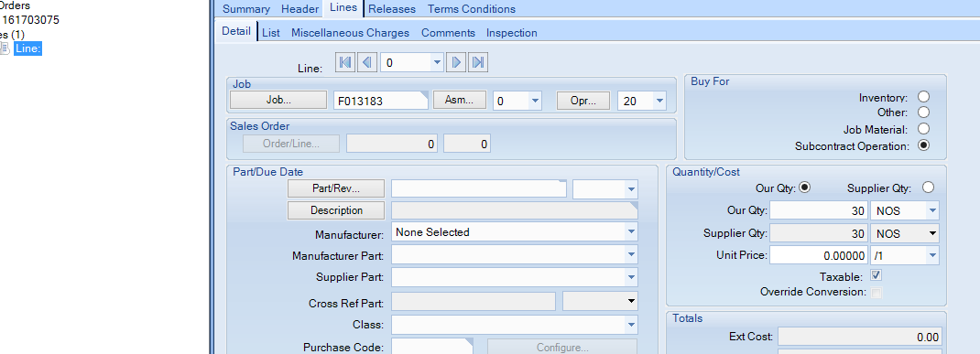980x354 pixels.
Task: Select Inventory buy-for option
Action: [923, 97]
